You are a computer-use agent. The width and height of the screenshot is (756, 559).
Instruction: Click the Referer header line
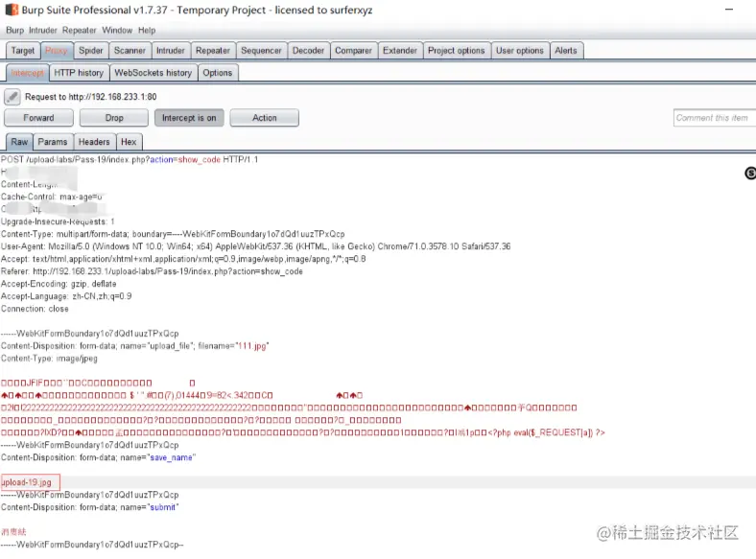click(x=152, y=271)
